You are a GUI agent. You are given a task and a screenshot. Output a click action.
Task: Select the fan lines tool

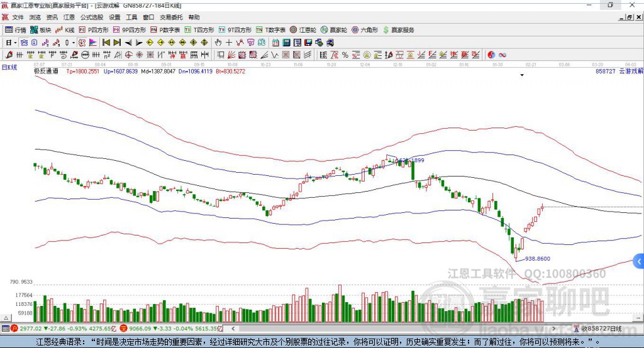coord(231,55)
